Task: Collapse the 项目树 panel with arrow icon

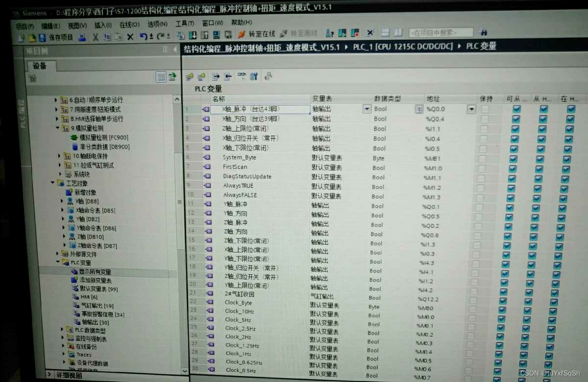Action: [x=175, y=49]
